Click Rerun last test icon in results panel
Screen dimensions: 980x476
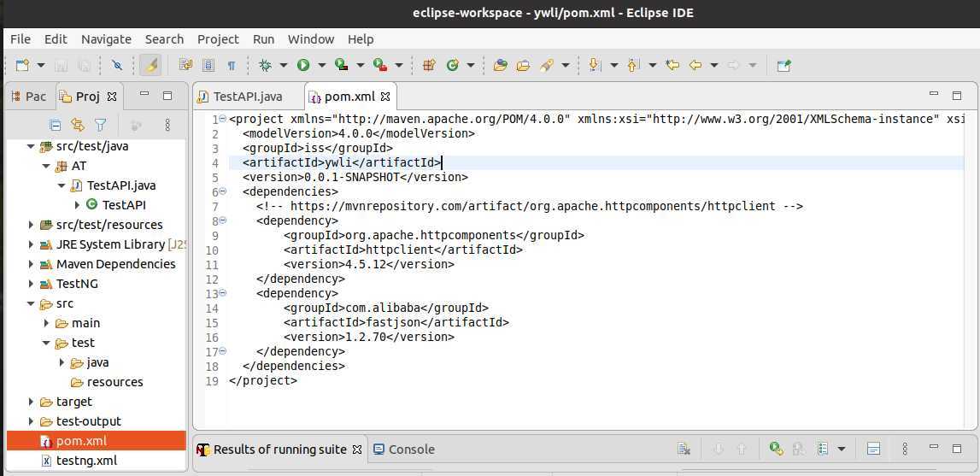point(777,449)
